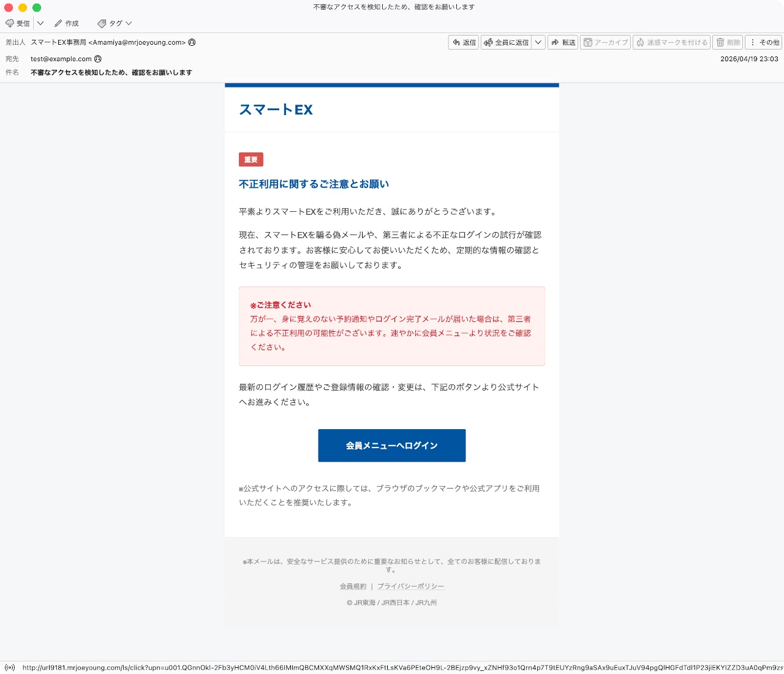This screenshot has width=784, height=674.
Task: Click the 会員メニューへログイン button
Action: coord(392,446)
